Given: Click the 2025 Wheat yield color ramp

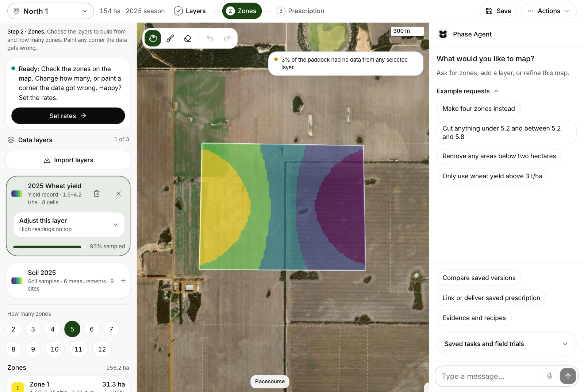Looking at the screenshot, I should pyautogui.click(x=17, y=194).
